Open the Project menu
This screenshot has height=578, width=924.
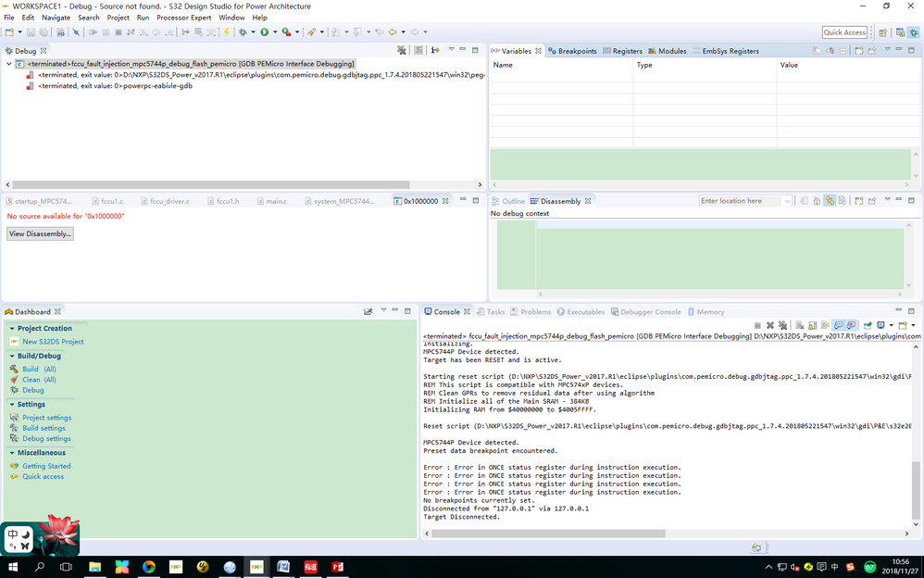[118, 18]
